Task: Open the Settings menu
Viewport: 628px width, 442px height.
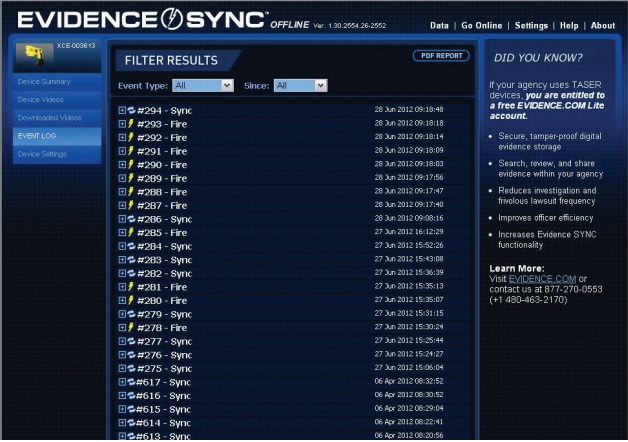Action: 531,26
